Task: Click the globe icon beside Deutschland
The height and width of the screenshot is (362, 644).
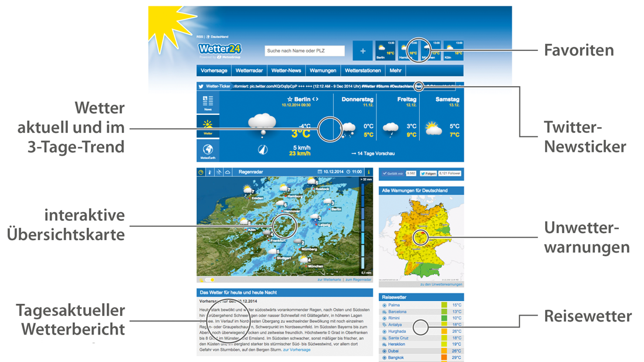Action: (208, 37)
